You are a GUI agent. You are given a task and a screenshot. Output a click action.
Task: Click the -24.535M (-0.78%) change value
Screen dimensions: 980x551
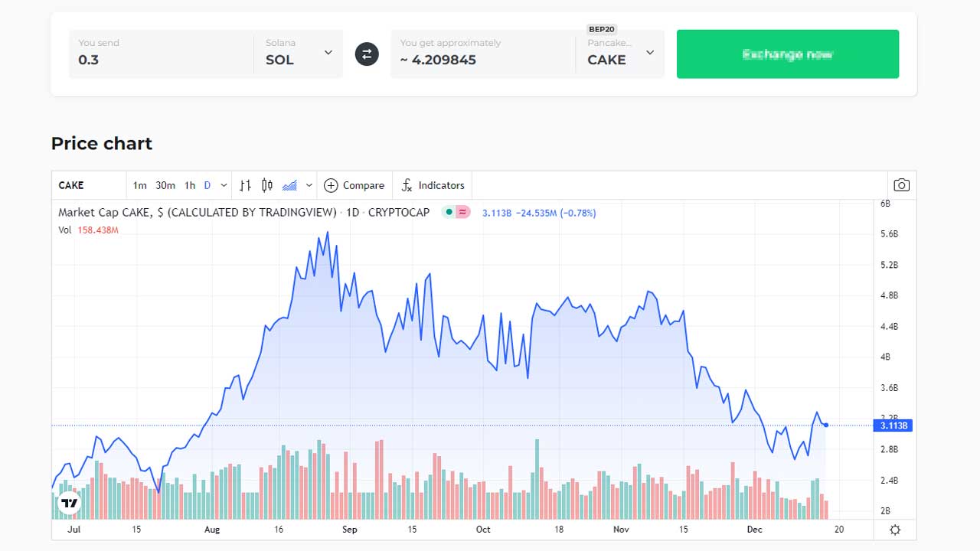[557, 213]
